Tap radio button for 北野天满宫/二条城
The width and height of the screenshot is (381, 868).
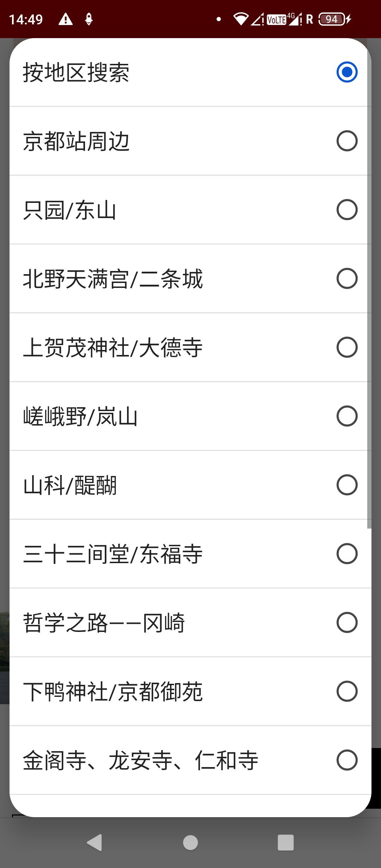click(347, 278)
